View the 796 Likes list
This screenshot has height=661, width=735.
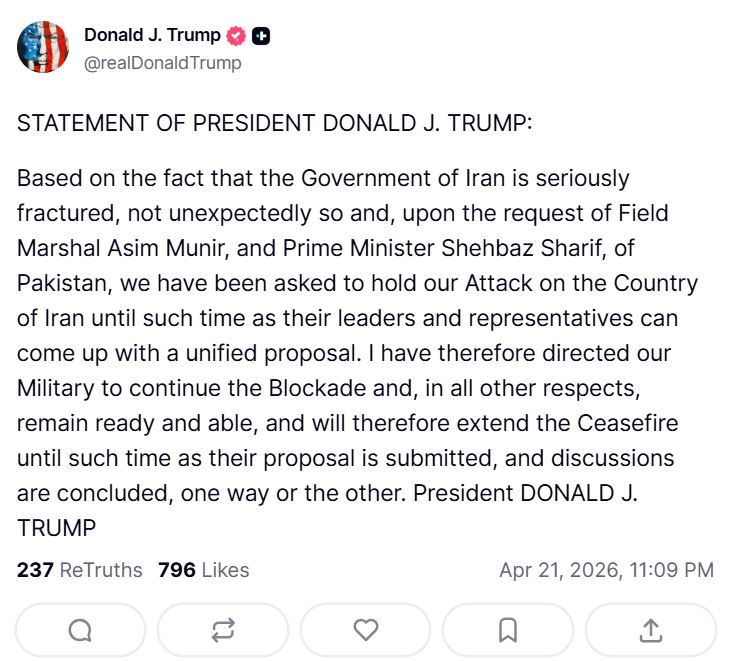tap(203, 570)
